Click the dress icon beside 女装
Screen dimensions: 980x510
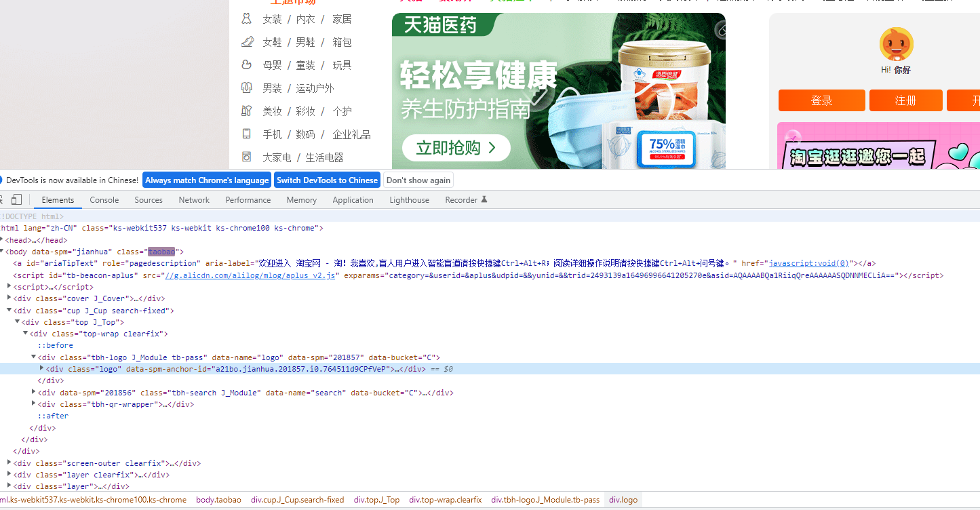tap(247, 19)
